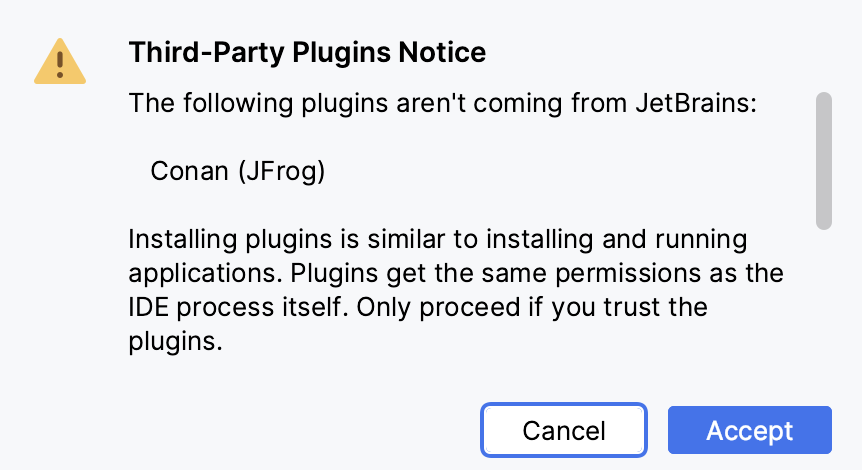Click the line starting "IDE process itself"
The height and width of the screenshot is (470, 862).
pyautogui.click(x=418, y=307)
